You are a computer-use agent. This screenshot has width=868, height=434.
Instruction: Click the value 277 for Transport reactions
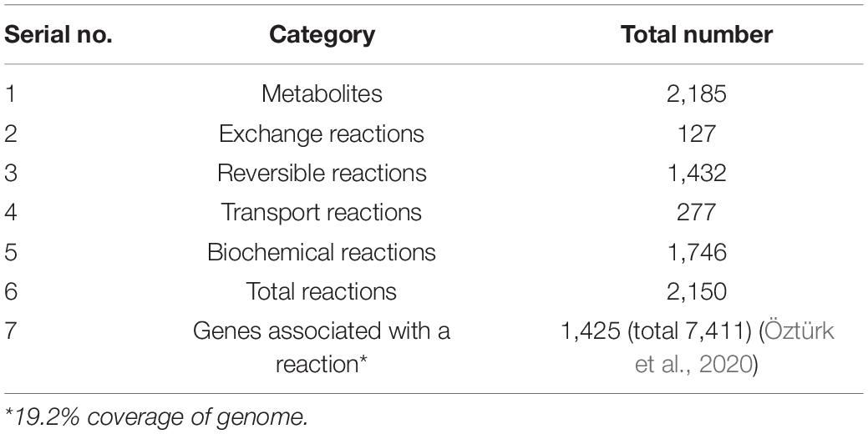[697, 212]
